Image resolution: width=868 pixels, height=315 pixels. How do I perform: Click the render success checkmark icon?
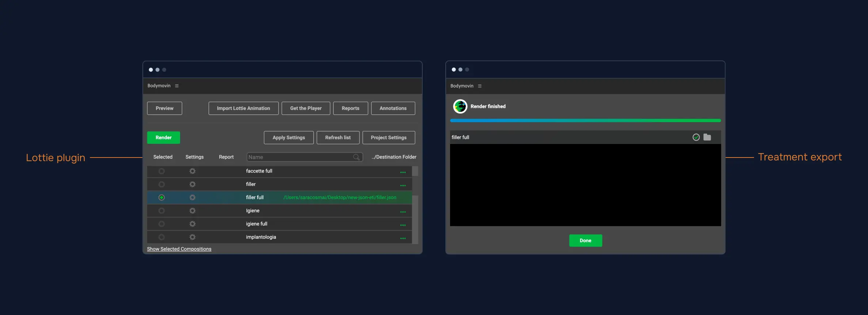(x=696, y=137)
